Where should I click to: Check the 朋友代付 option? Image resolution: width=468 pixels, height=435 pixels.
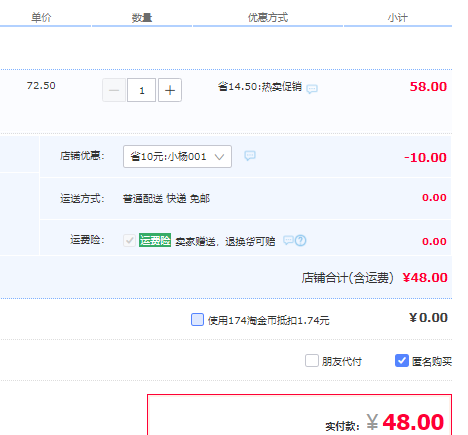(312, 361)
